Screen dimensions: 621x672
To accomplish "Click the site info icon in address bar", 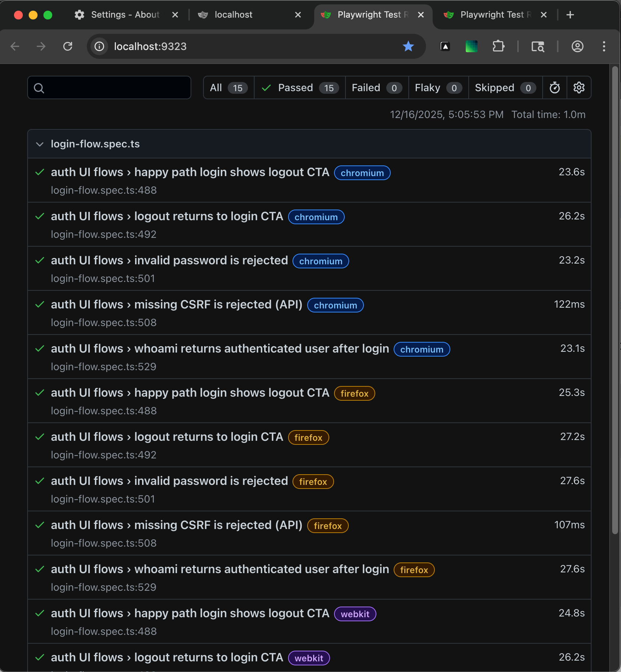I will [99, 46].
